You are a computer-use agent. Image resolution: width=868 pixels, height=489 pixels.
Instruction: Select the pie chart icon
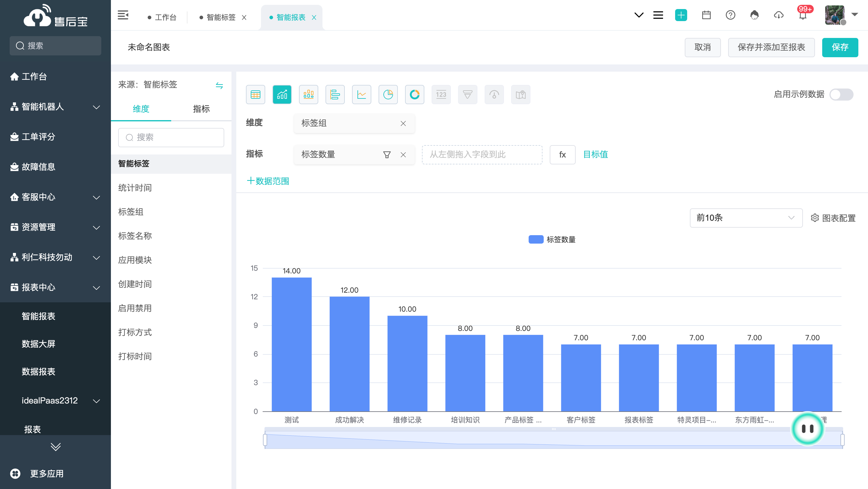tap(388, 95)
